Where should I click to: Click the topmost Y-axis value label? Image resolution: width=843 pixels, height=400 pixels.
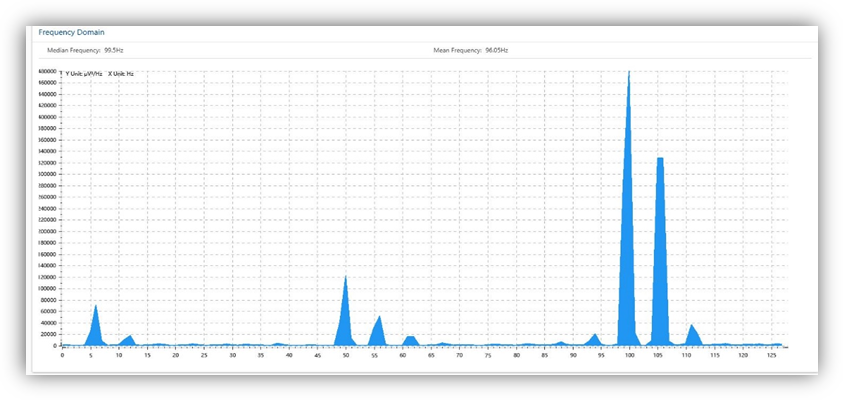point(47,71)
